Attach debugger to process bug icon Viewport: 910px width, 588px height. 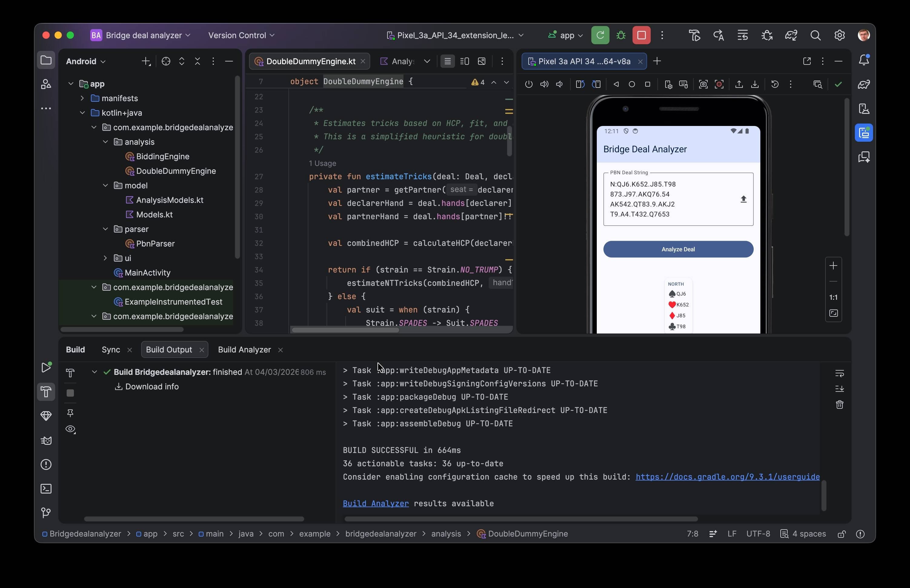pyautogui.click(x=767, y=35)
